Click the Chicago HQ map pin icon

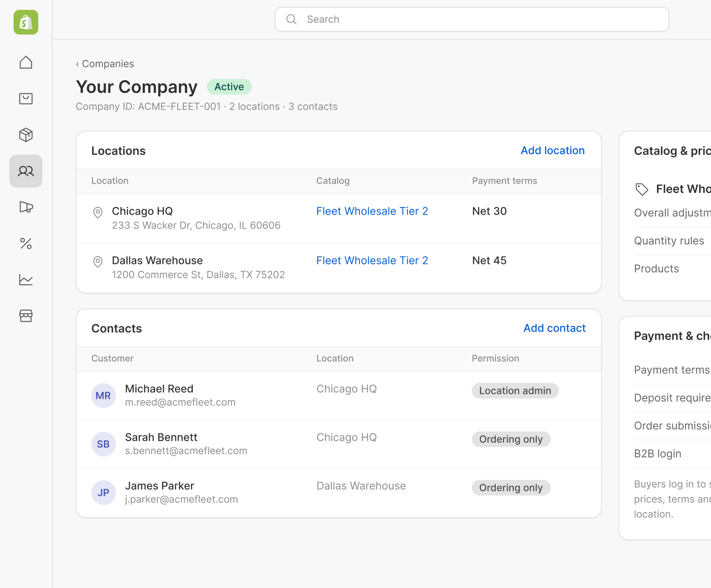tap(98, 212)
